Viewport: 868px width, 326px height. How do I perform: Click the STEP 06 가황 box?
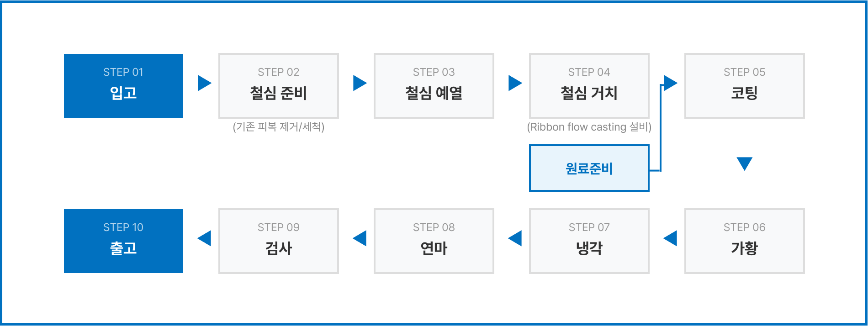tap(745, 241)
